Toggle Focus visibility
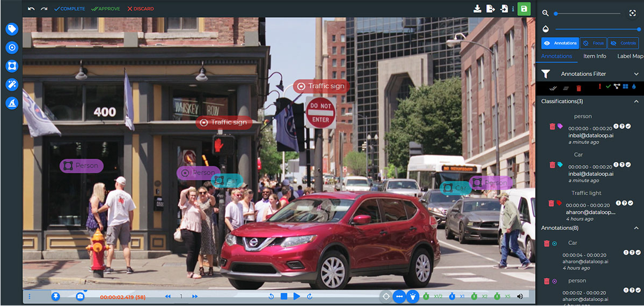This screenshot has height=306, width=644. [594, 43]
